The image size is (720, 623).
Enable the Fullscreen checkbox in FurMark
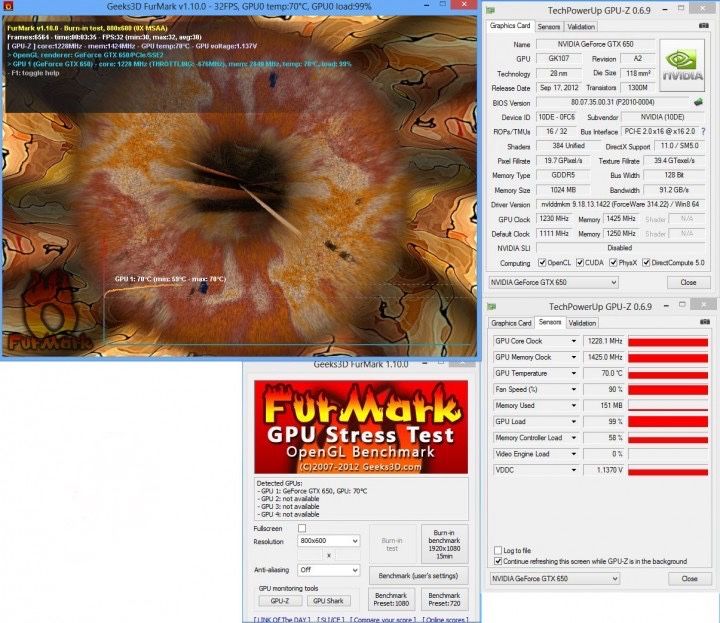[302, 528]
